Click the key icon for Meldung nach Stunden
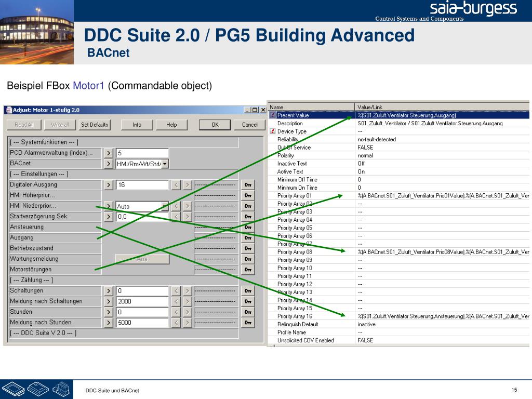Screen dimensions: 532x399 click(248, 322)
